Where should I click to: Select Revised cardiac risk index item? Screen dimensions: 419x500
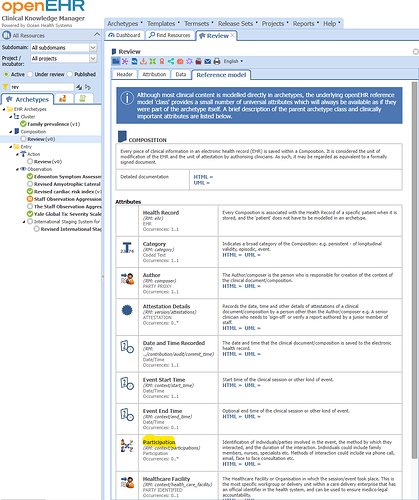pyautogui.click(x=67, y=192)
